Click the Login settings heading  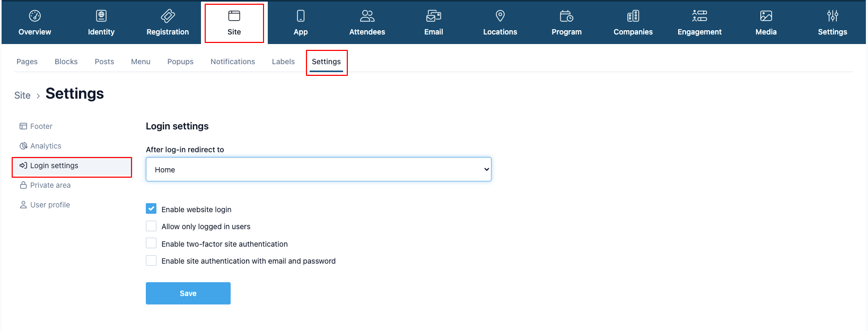[177, 126]
